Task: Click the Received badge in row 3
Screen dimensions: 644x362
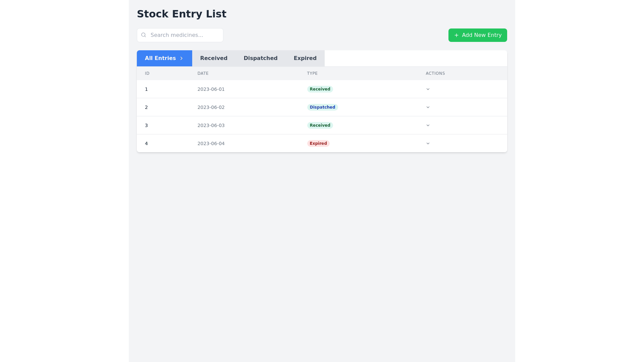Action: (320, 125)
